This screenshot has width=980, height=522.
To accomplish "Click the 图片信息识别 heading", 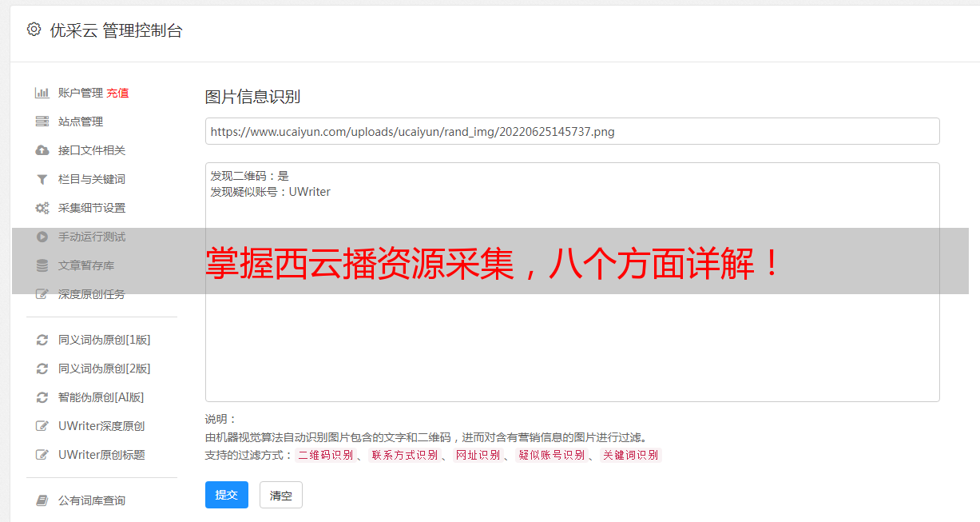I will point(252,98).
